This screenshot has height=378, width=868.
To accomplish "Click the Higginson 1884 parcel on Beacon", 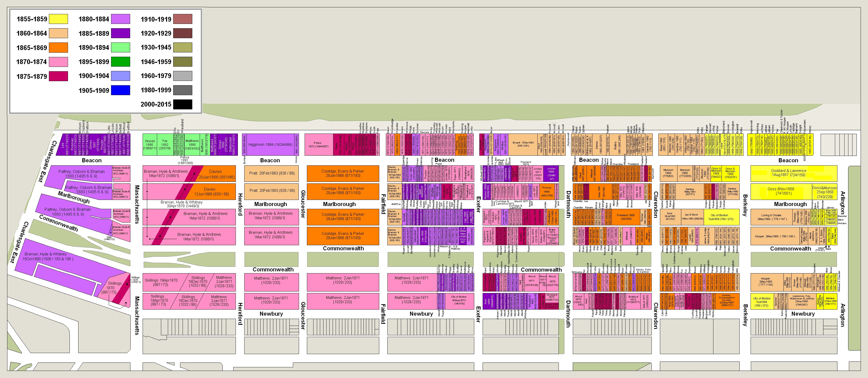I will (270, 144).
